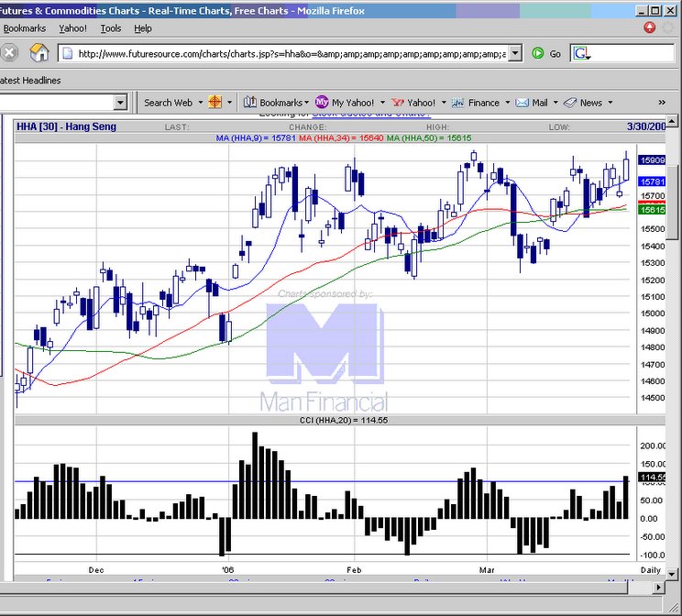Viewport: 682px width, 616px height.
Task: Click the vertical scrollbar down arrow
Action: 672,574
